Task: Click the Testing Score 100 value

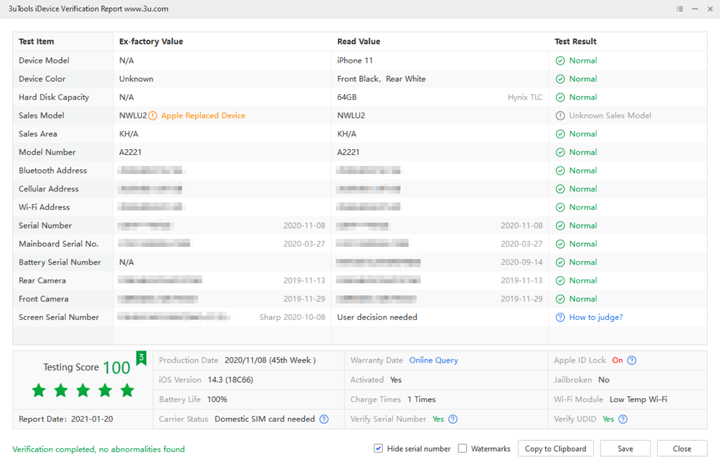Action: [117, 368]
